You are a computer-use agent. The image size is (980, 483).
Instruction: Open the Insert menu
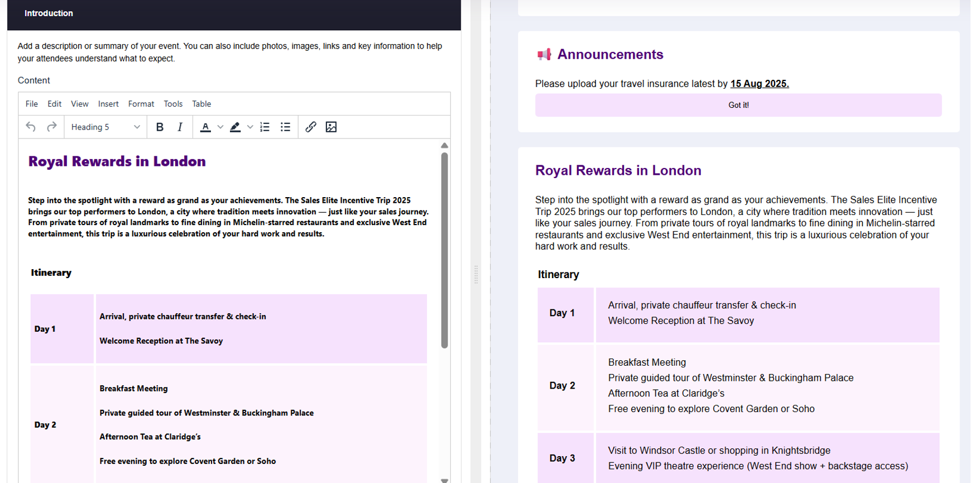(108, 104)
